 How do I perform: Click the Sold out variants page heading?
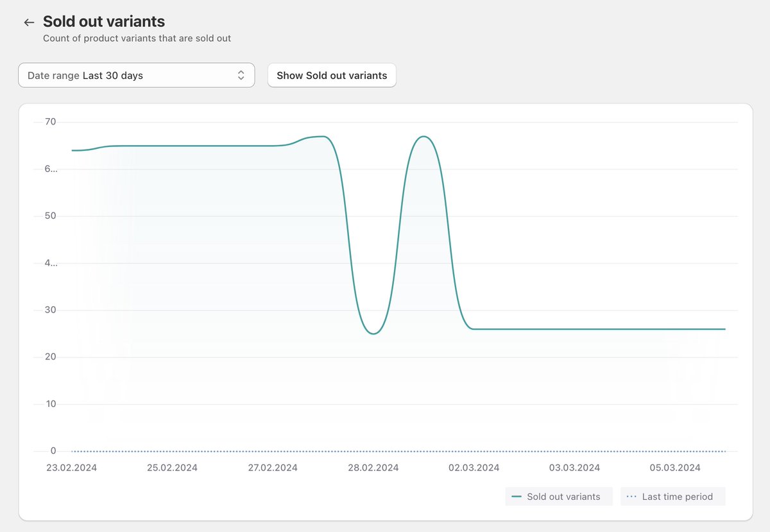pos(103,21)
